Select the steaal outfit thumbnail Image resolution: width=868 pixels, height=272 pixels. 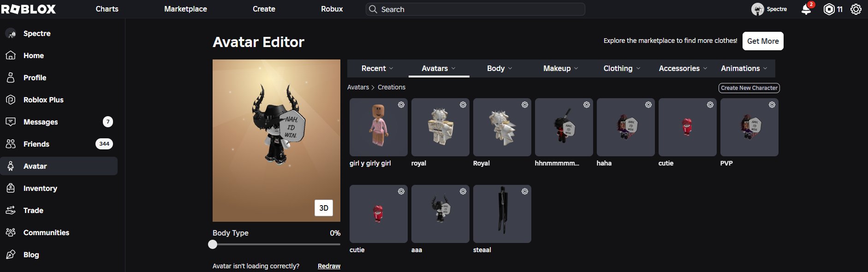[x=502, y=214]
